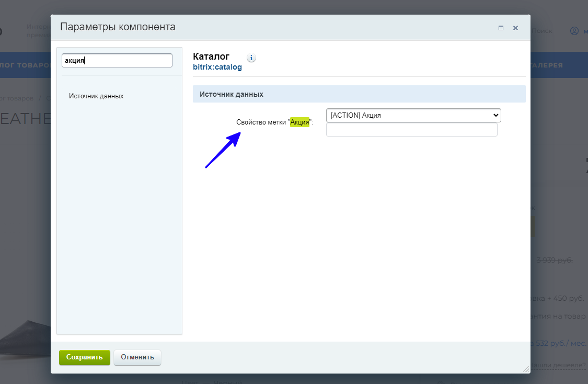Focus the parameter search field with акция
The height and width of the screenshot is (384, 588).
(x=117, y=61)
